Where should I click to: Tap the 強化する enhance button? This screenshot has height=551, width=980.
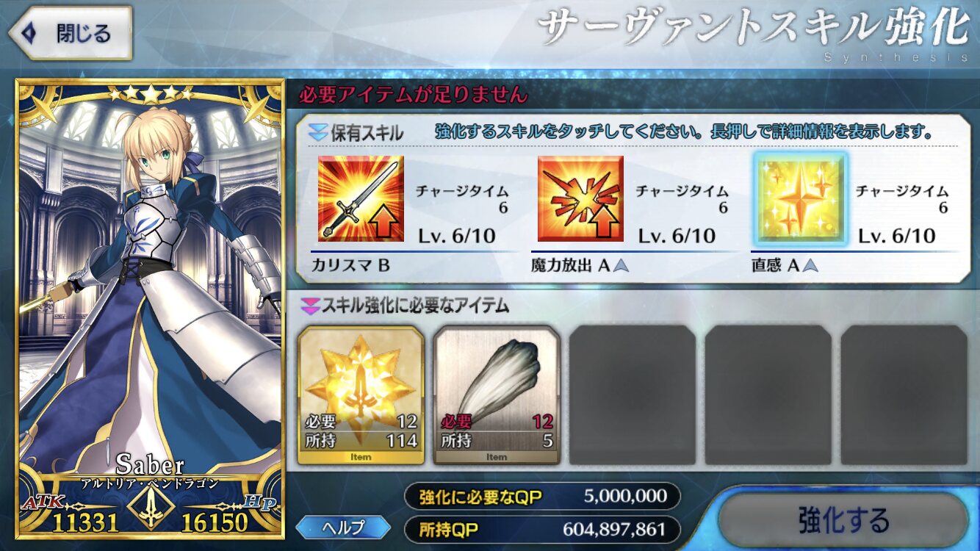pos(843,521)
